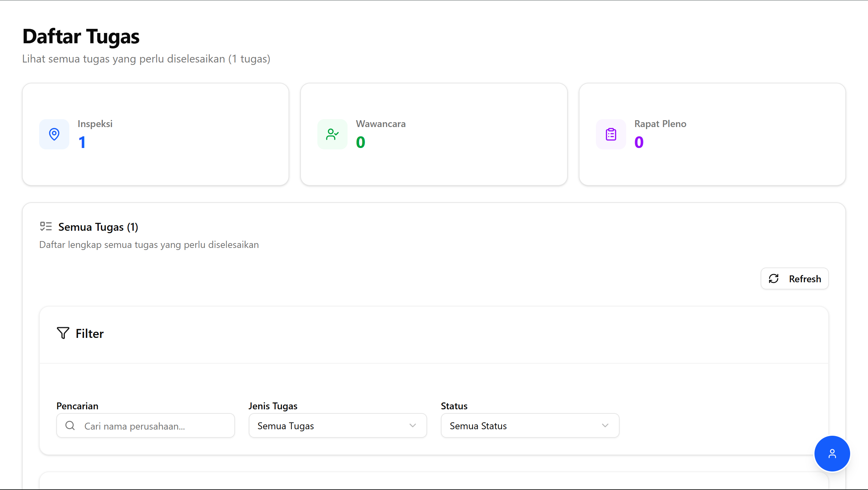Click the Inspeksi count number 1
Viewport: 868px width, 490px height.
(82, 142)
